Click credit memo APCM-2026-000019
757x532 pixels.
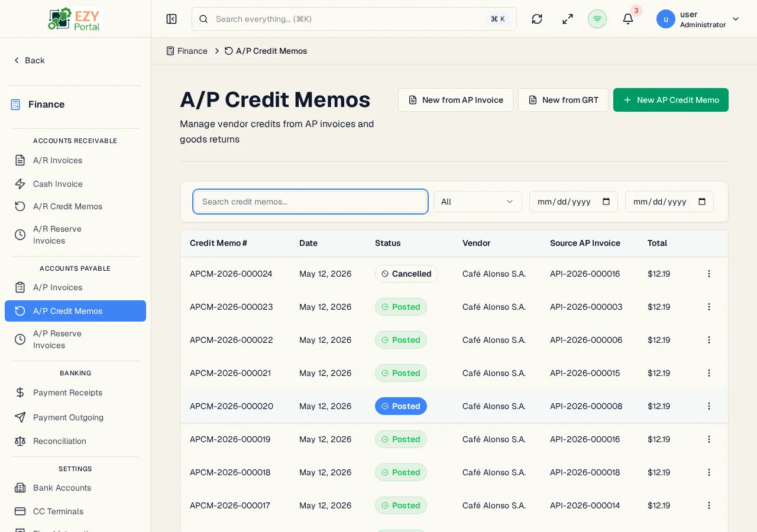point(230,439)
